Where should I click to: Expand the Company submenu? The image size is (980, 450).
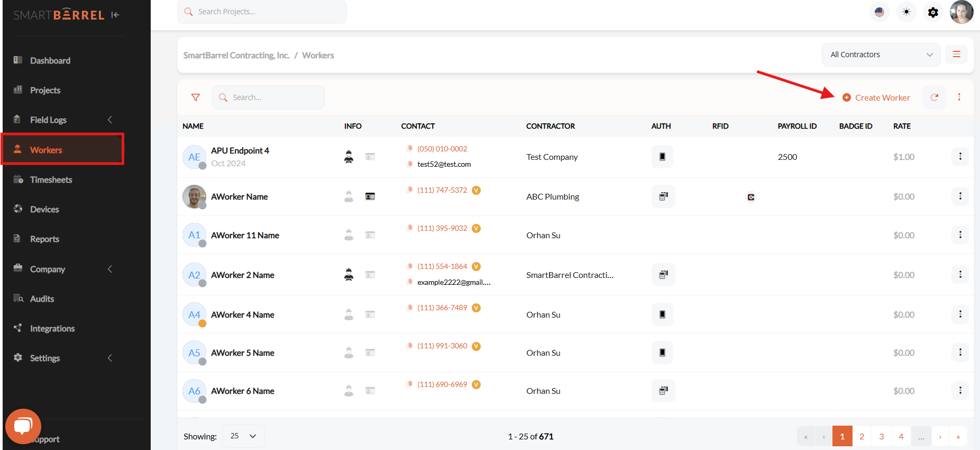click(109, 269)
